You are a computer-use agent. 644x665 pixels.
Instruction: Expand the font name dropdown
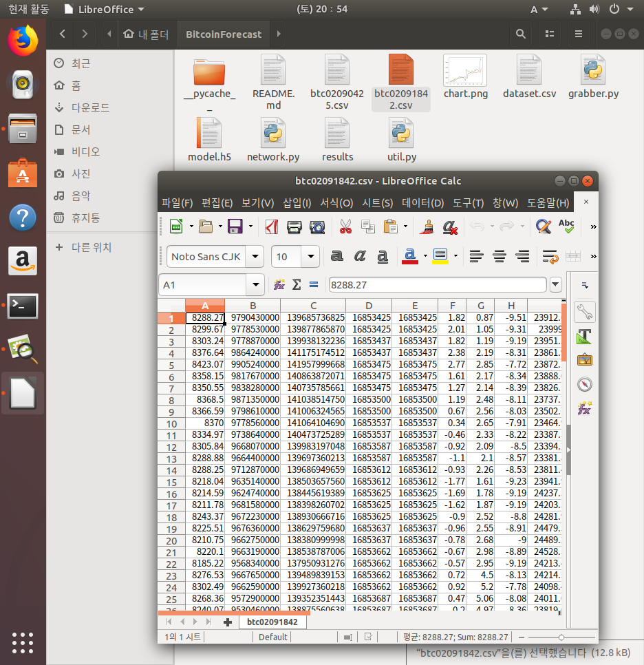point(255,257)
